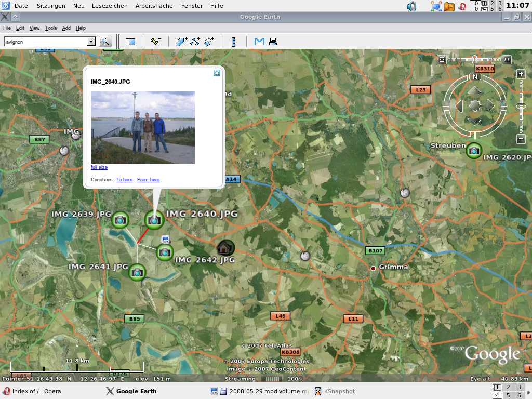Pan the map down with navigation arrow

[x=474, y=122]
